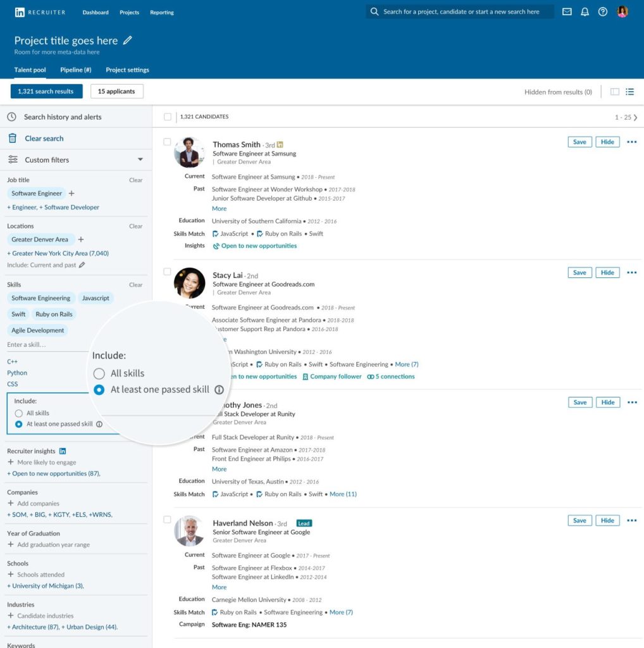Click the search bar field
Image resolution: width=644 pixels, height=648 pixels.
pos(460,11)
